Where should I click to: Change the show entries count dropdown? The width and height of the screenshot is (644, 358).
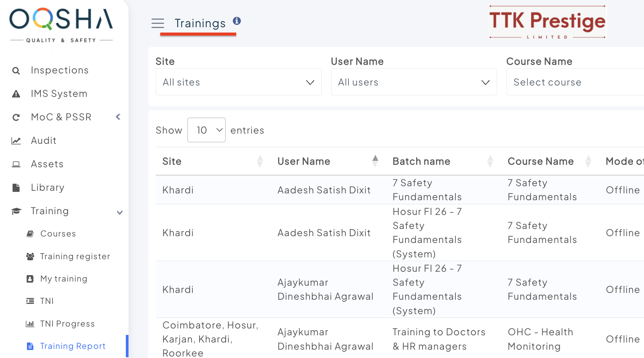(x=206, y=130)
